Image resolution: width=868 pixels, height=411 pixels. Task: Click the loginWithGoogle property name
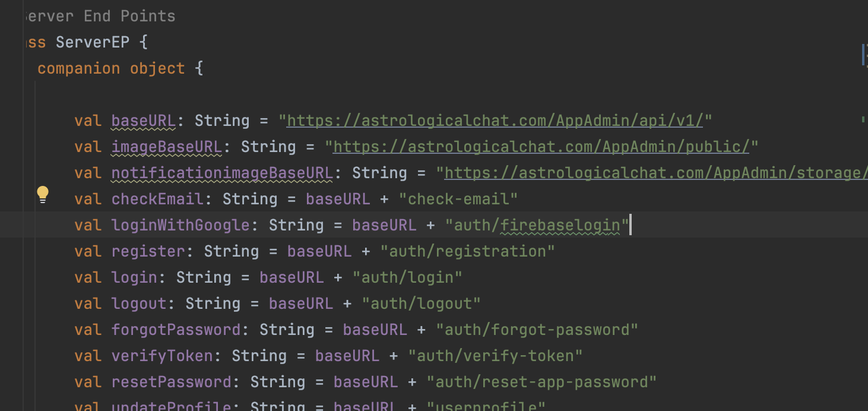180,225
